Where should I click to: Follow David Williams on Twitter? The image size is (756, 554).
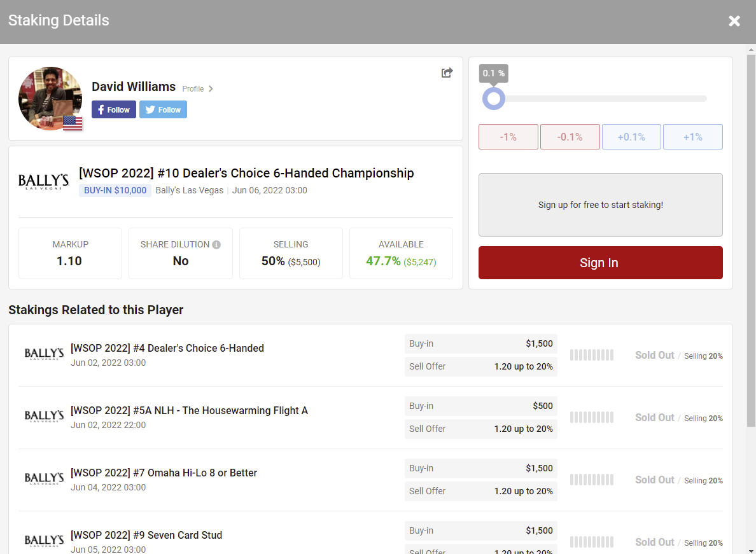click(x=163, y=109)
